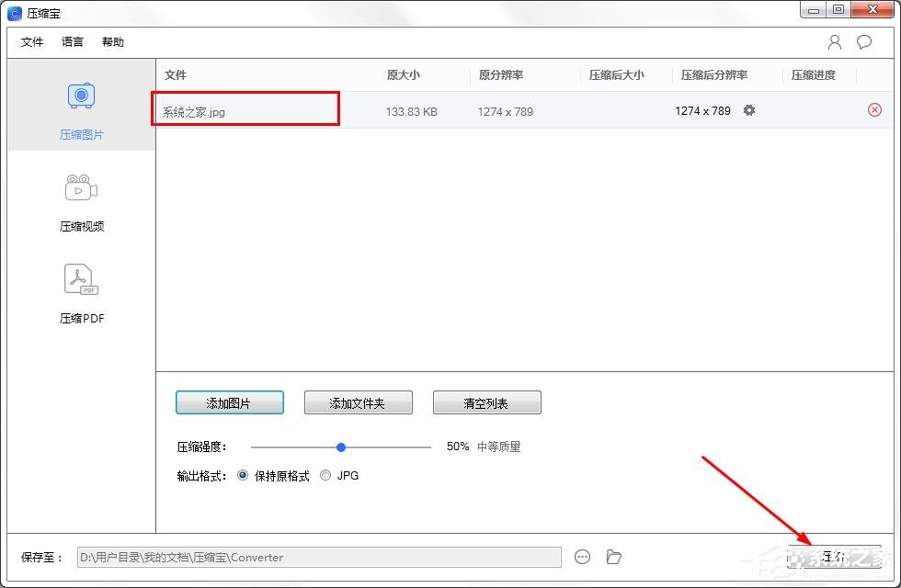Open the 帮助 menu
The width and height of the screenshot is (901, 588).
click(112, 41)
